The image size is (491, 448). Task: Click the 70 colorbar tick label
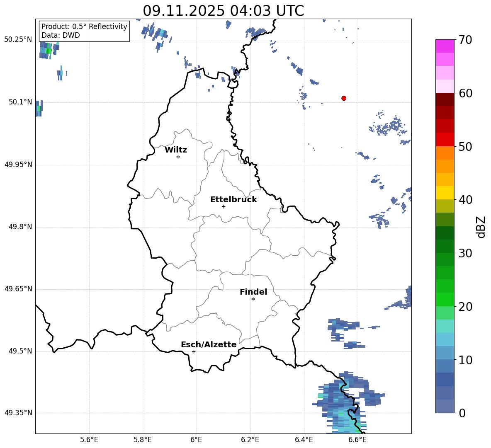[465, 40]
